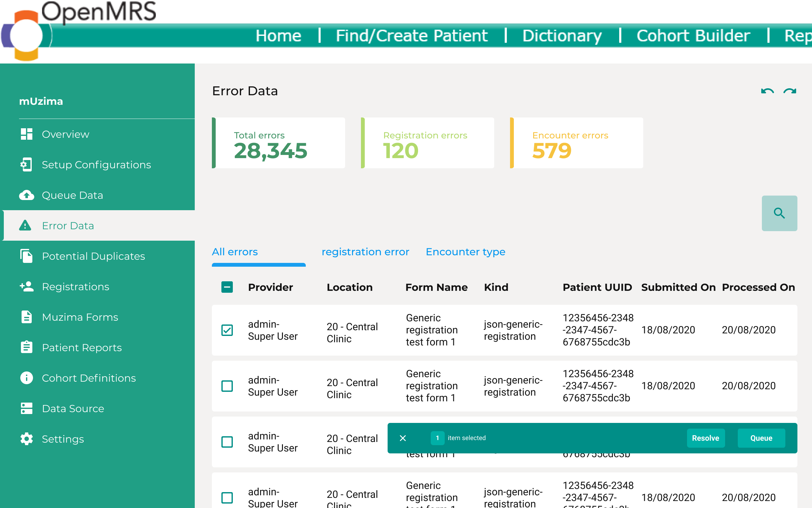Open Home in the top navigation
812x508 pixels.
278,36
